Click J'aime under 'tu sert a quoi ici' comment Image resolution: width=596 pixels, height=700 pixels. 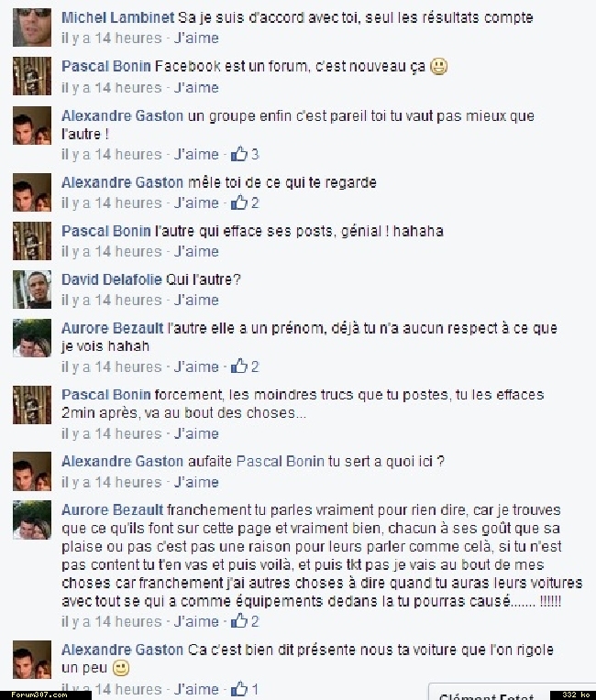click(x=196, y=482)
